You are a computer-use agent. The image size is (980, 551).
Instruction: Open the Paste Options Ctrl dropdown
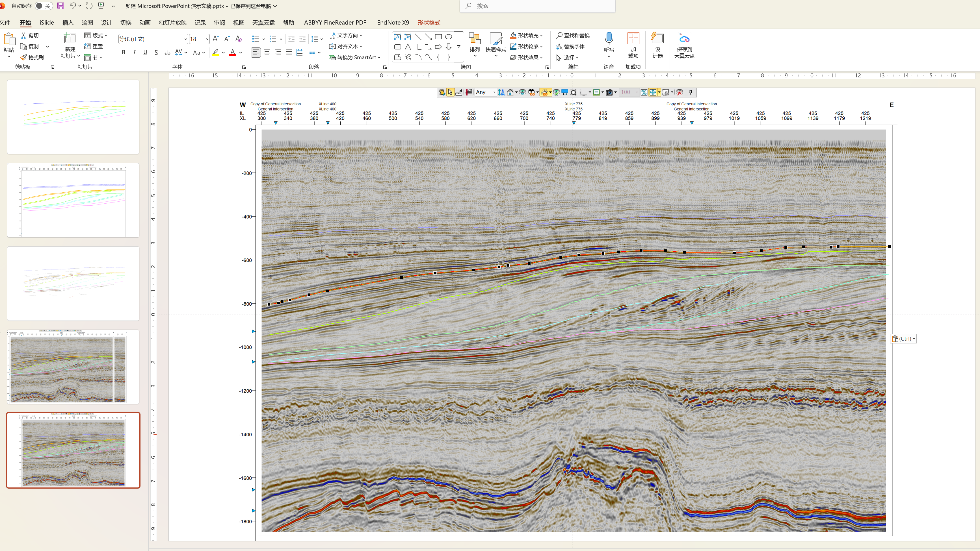tap(903, 339)
